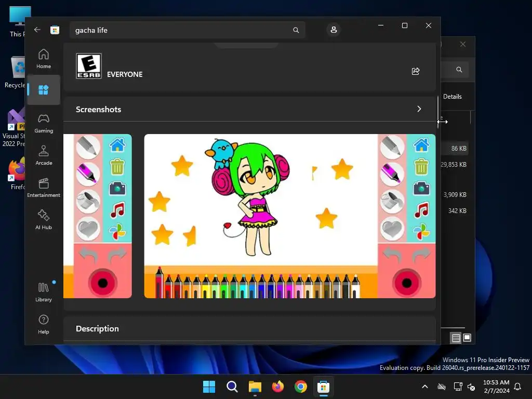Select the Firefox desktop shortcut

17,174
